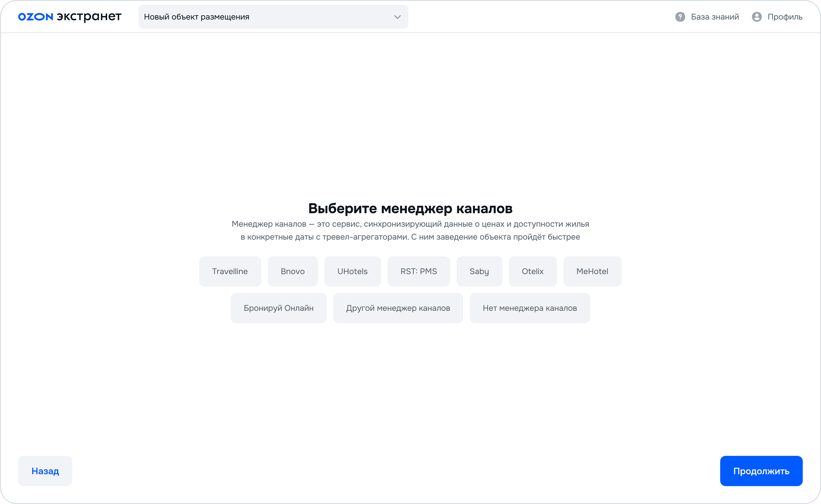The image size is (821, 504).
Task: Click the Выберите менеджер каналов heading
Action: point(410,208)
